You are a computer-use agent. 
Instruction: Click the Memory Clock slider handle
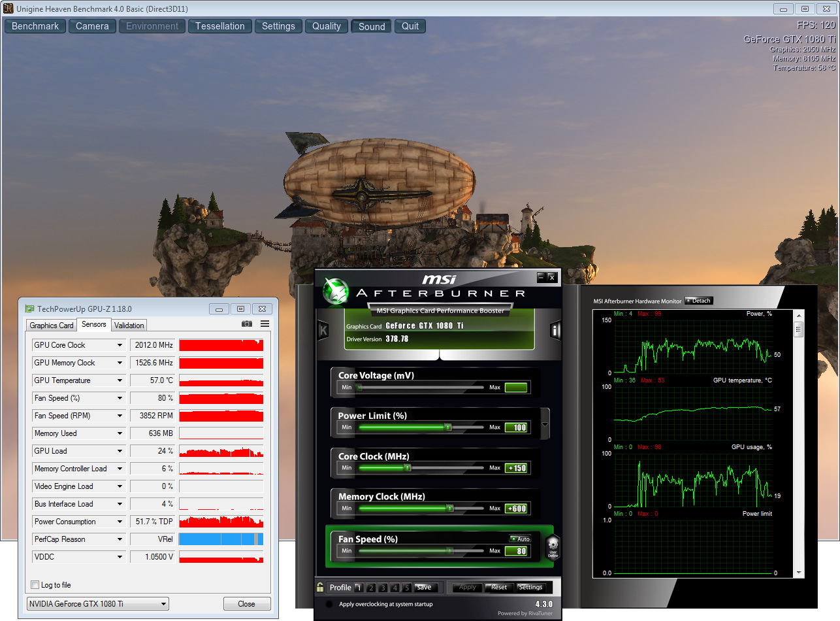449,508
